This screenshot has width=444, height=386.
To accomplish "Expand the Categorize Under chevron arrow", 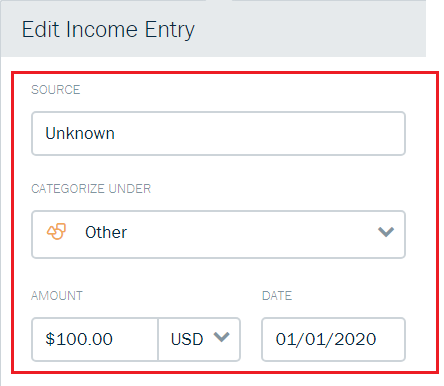I will [x=386, y=232].
